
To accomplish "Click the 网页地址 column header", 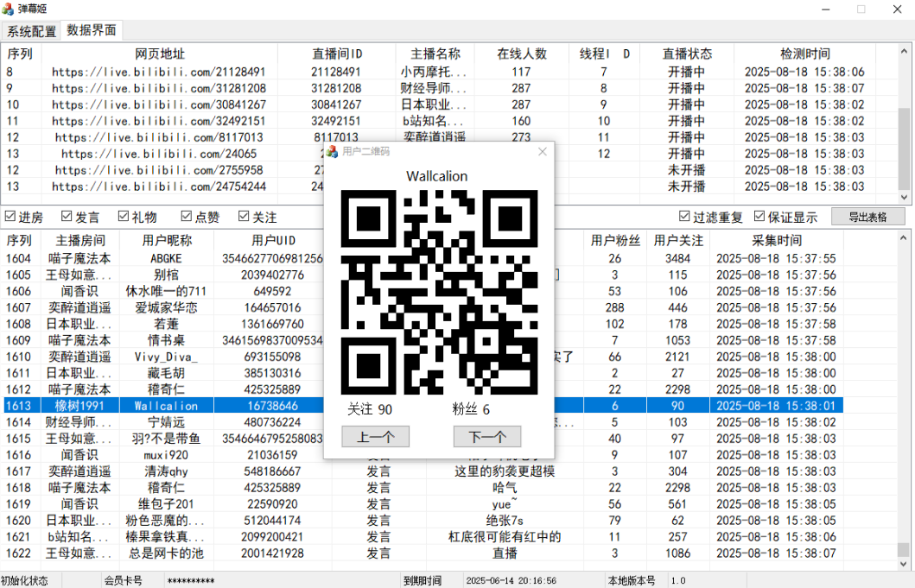I will click(x=160, y=54).
